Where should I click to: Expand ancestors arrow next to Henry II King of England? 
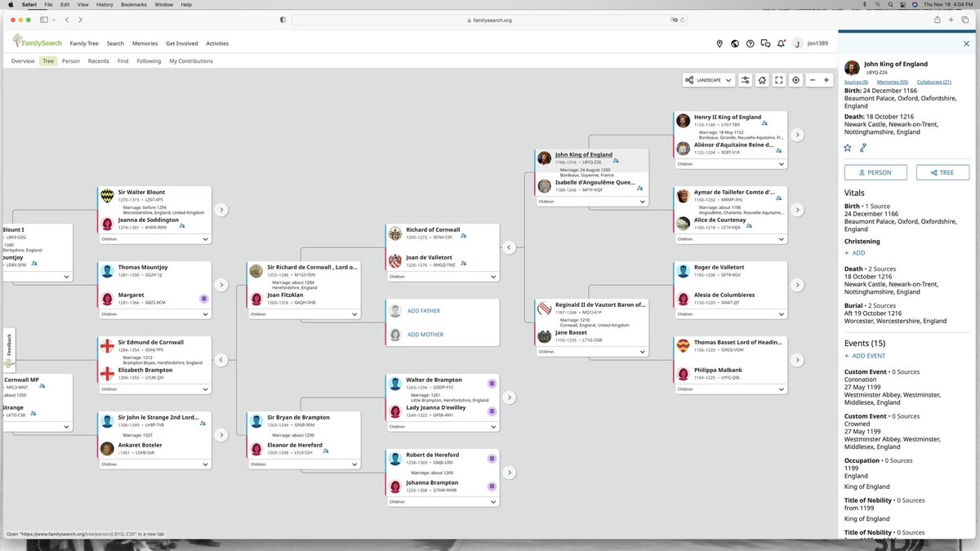799,135
